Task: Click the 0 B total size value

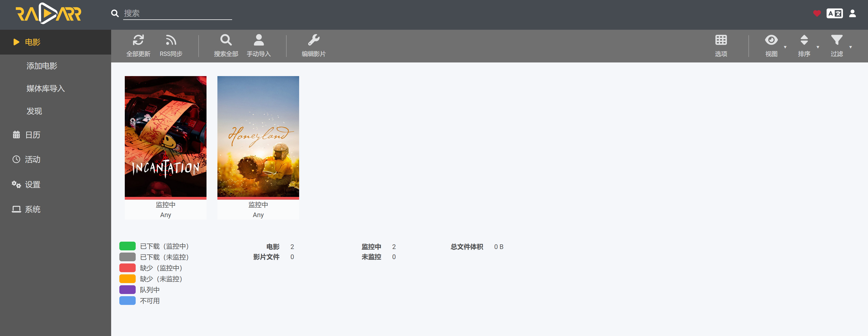Action: 499,247
